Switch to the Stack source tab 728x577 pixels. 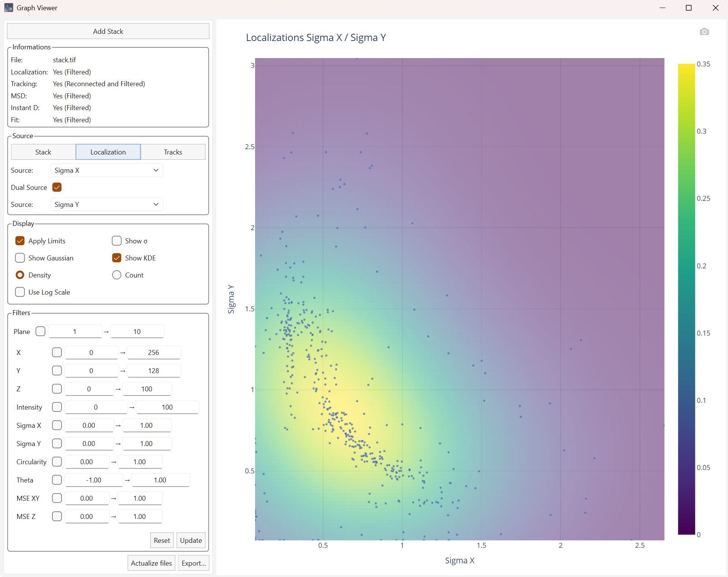[x=43, y=152]
